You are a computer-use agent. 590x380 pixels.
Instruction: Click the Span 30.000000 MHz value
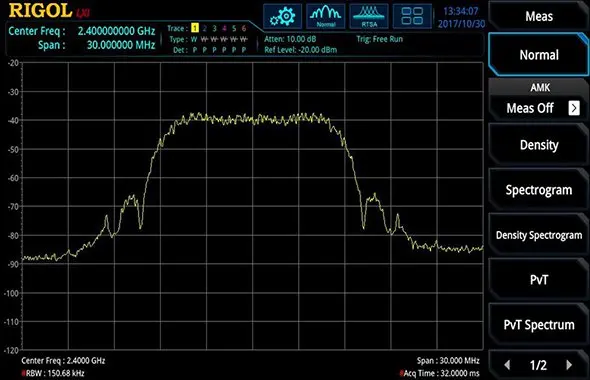point(121,45)
